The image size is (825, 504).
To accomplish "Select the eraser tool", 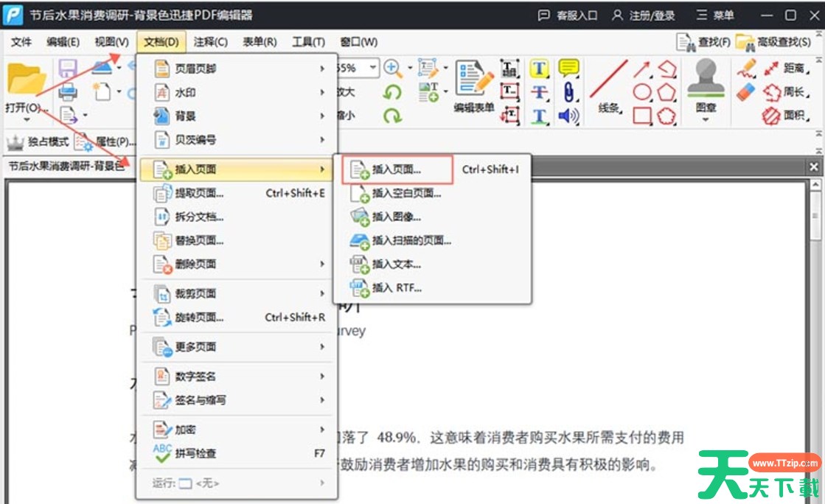I will [745, 92].
